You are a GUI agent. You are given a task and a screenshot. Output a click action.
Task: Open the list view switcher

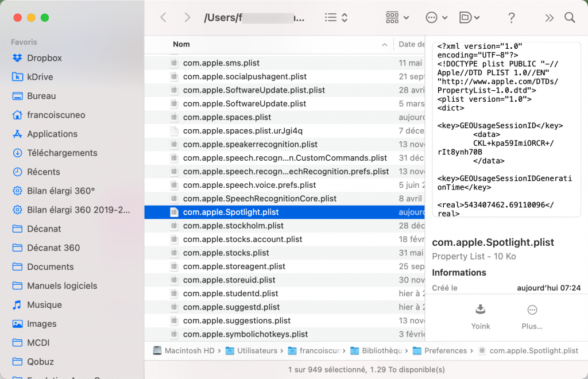pyautogui.click(x=336, y=17)
